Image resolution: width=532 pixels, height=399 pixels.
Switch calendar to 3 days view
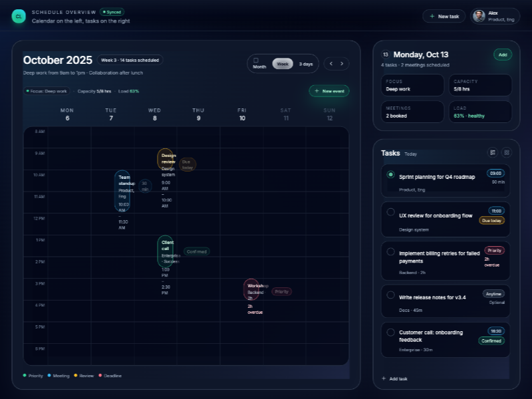click(x=306, y=64)
